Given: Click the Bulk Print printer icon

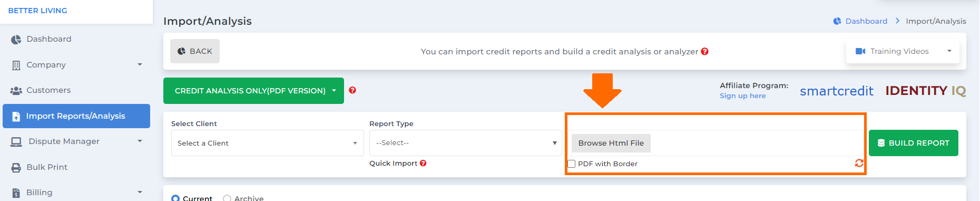Looking at the screenshot, I should pos(16,167).
